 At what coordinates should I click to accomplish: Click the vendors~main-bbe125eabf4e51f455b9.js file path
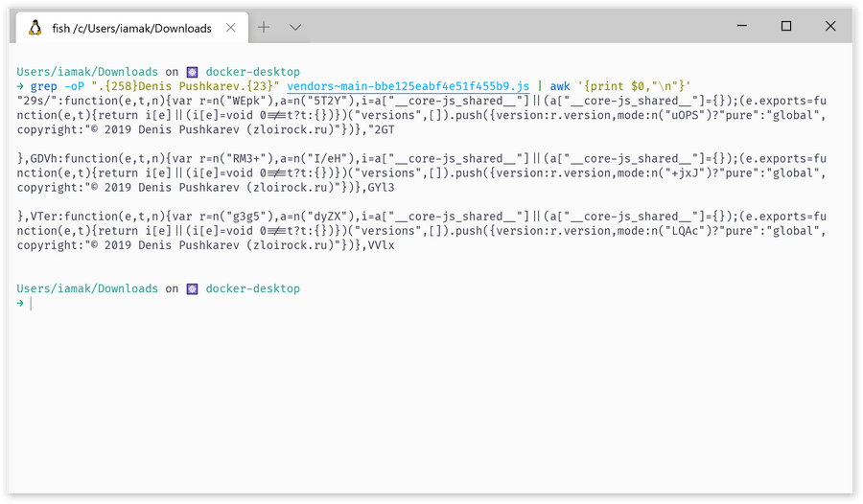[408, 86]
